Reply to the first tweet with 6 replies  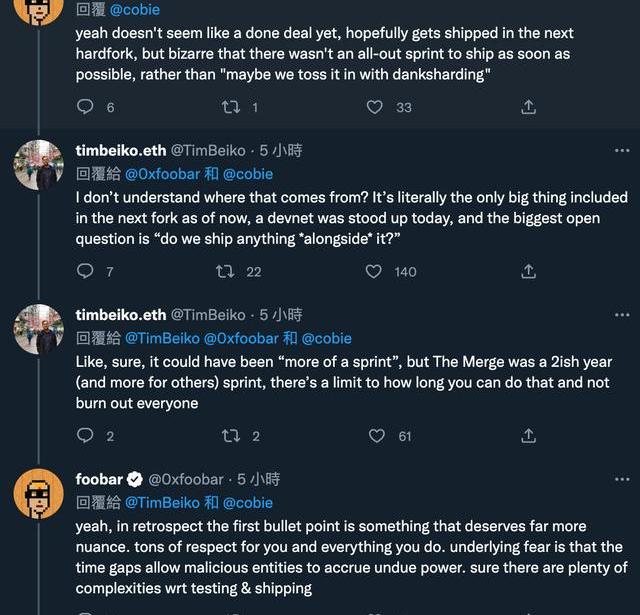click(x=86, y=107)
